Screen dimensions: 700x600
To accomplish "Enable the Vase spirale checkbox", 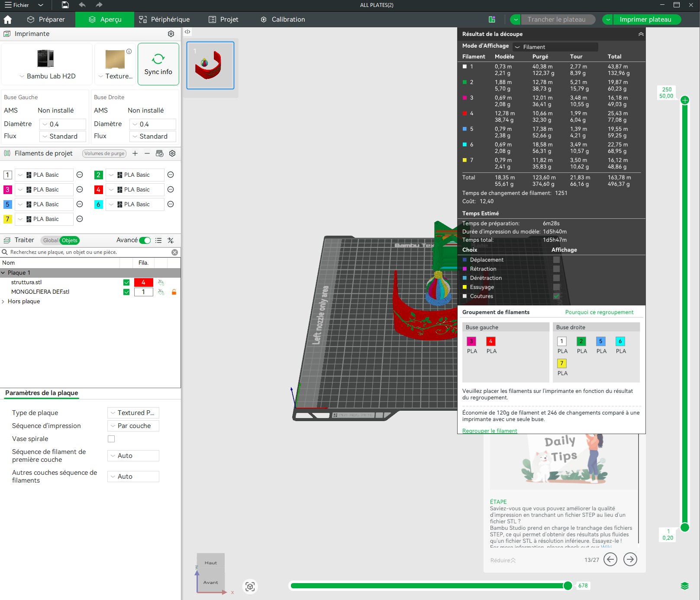I will [111, 439].
